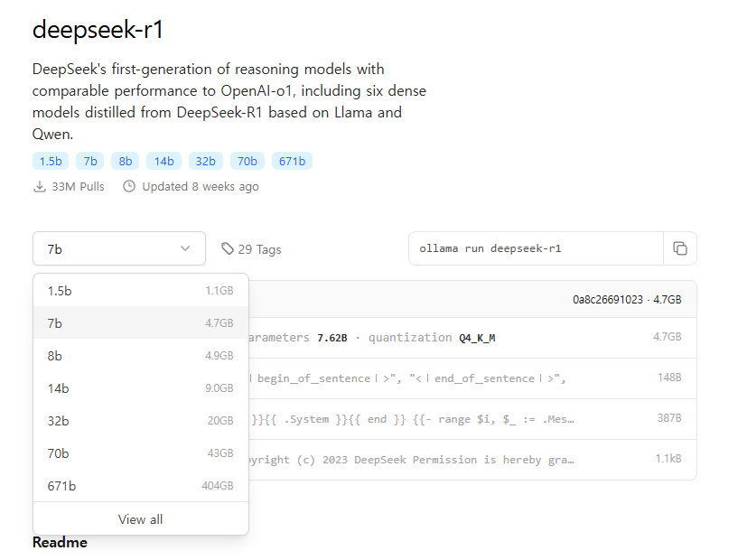Select the 8b model from the list
The image size is (747, 560).
(140, 356)
